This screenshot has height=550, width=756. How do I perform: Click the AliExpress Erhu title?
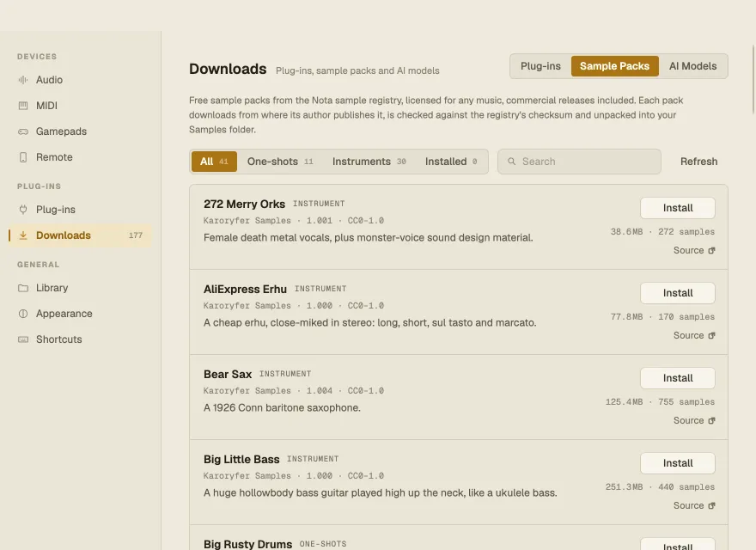click(245, 289)
